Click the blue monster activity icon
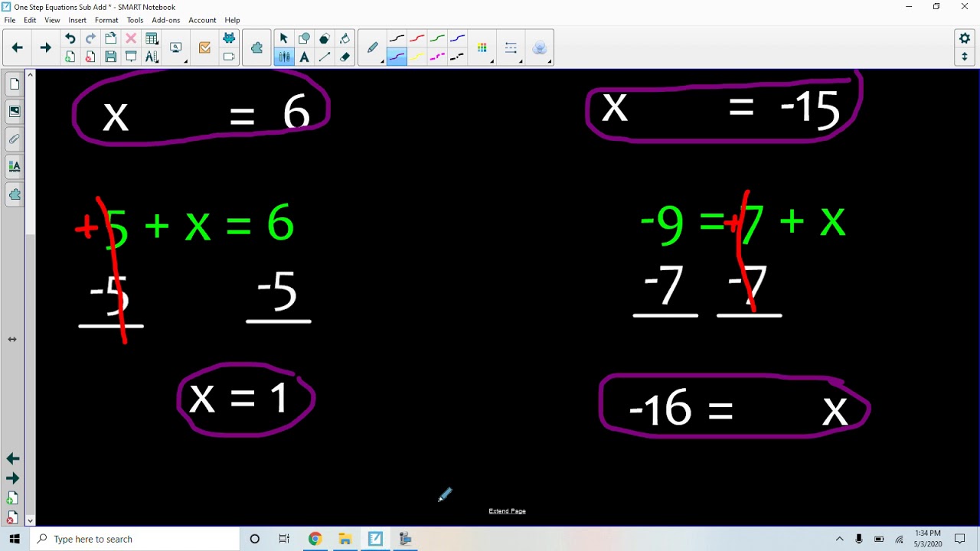The width and height of the screenshot is (980, 551). click(229, 38)
